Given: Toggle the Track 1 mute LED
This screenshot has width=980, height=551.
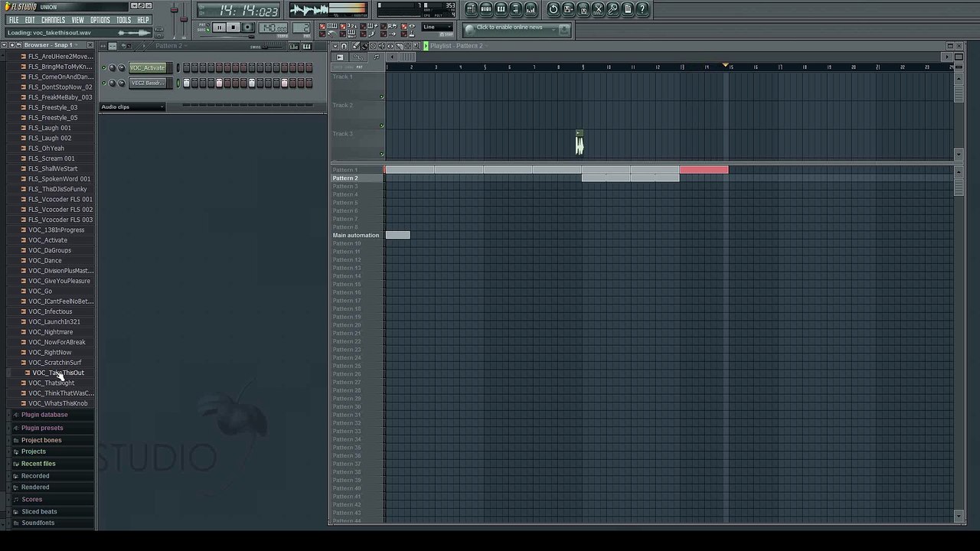Looking at the screenshot, I should click(x=381, y=97).
